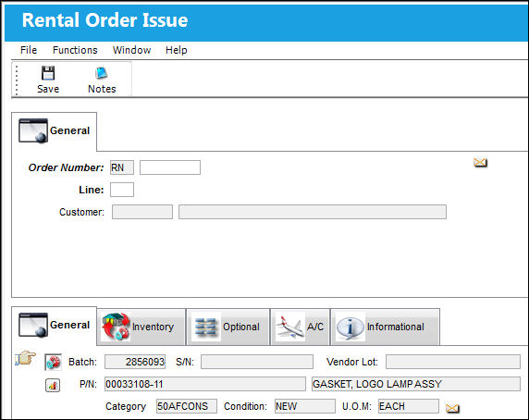Click the 'Rental Order Issue' window title

click(x=105, y=20)
